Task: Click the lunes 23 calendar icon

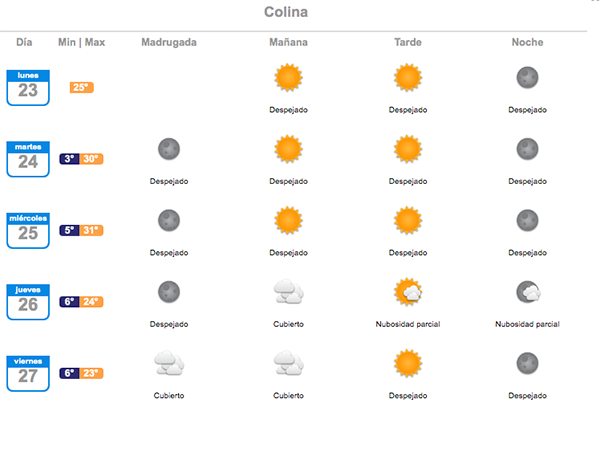Action: tap(28, 88)
